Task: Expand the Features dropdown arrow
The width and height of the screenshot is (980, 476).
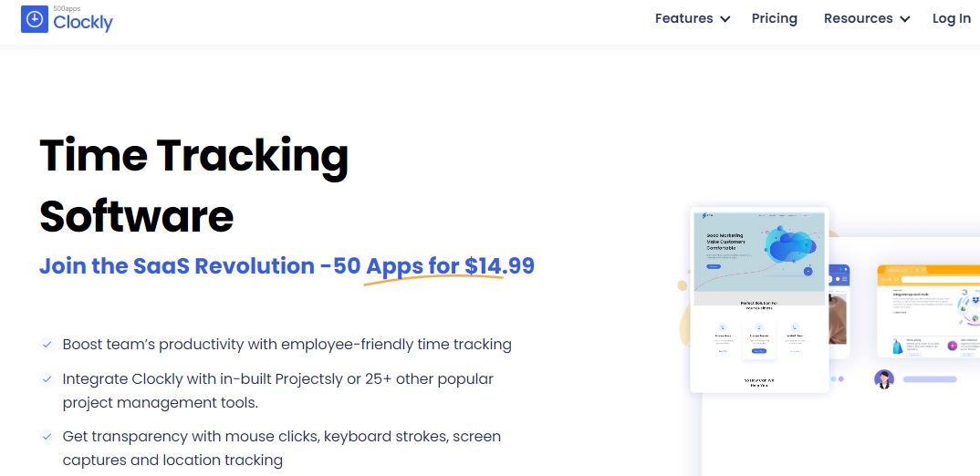Action: pyautogui.click(x=725, y=19)
